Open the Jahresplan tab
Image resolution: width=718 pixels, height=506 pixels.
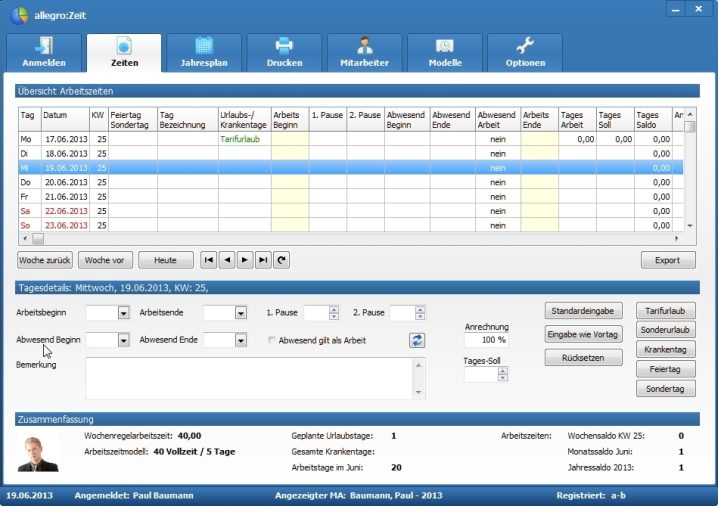point(204,53)
